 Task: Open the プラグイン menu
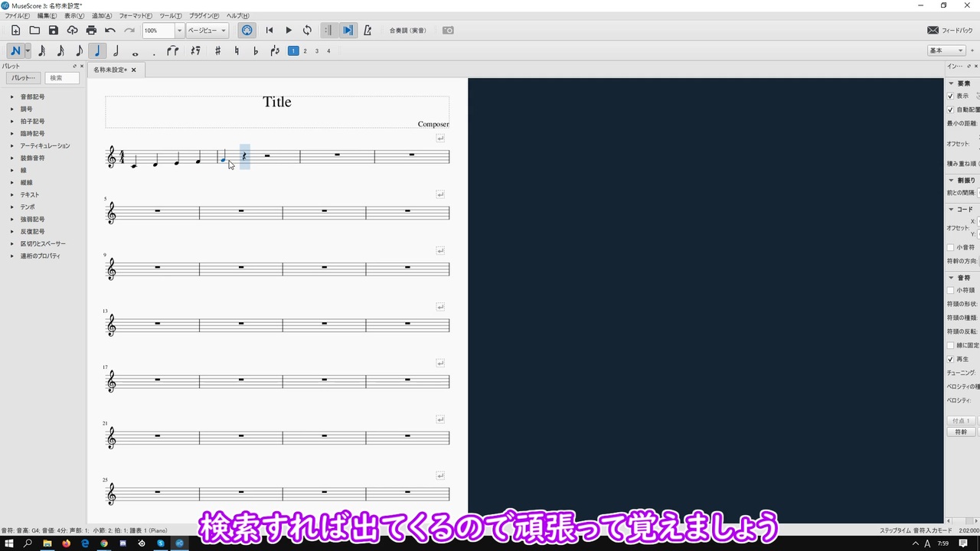(204, 16)
